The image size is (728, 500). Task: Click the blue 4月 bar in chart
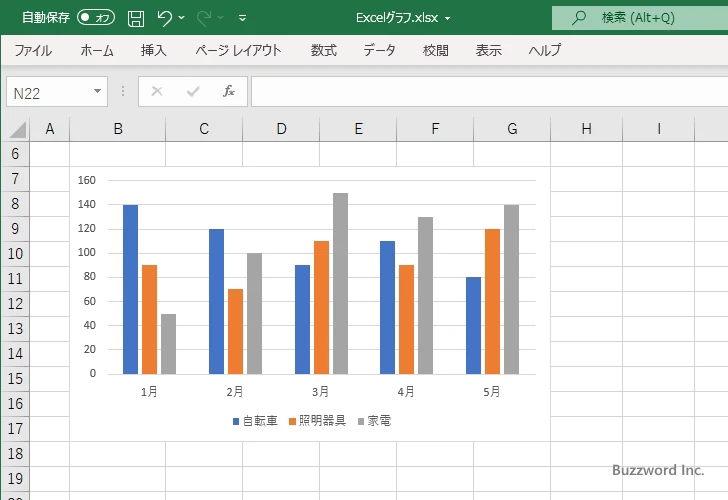388,307
